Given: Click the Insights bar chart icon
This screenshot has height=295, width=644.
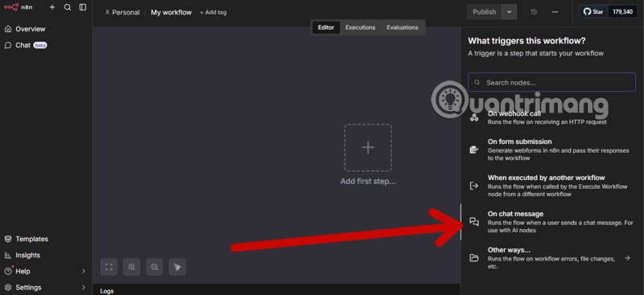Looking at the screenshot, I should pyautogui.click(x=8, y=255).
